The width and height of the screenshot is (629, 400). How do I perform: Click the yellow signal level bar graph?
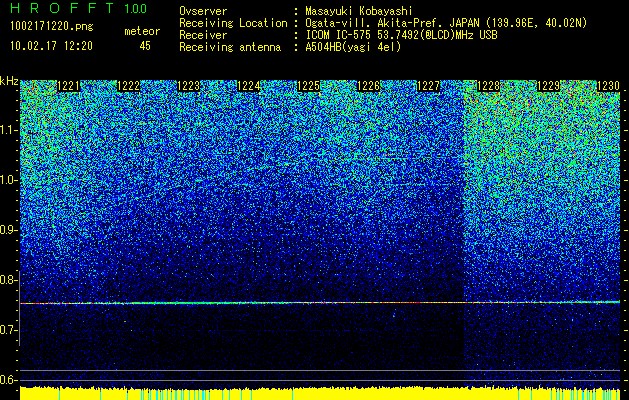[x=320, y=394]
